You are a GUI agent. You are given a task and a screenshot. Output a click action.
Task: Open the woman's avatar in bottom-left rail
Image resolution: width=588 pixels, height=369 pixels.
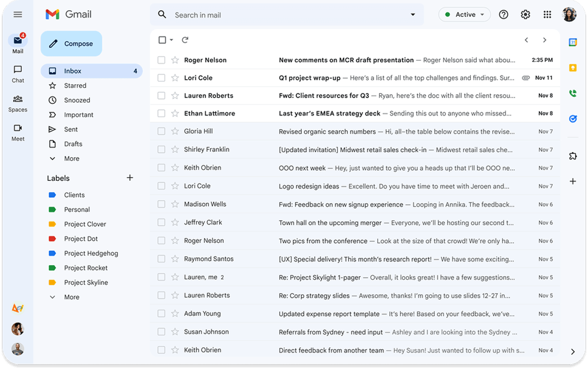[x=18, y=329]
